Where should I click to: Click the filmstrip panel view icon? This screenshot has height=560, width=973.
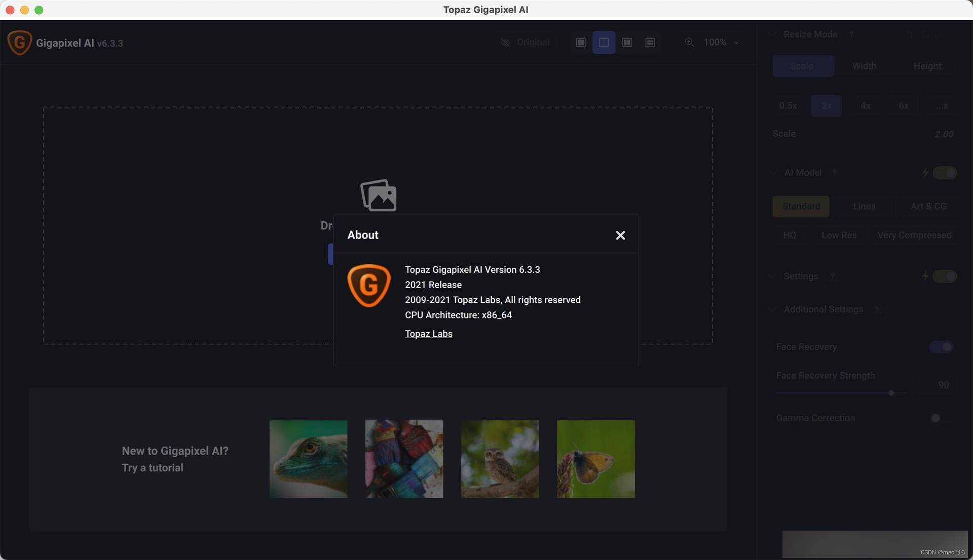(x=627, y=42)
